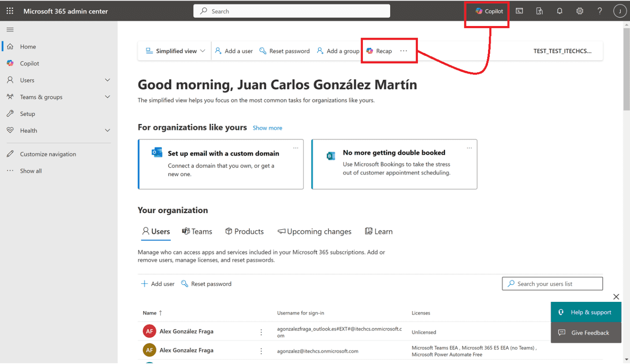This screenshot has width=630, height=364.
Task: Collapse the navigation menu hamburger icon
Action: click(x=10, y=30)
